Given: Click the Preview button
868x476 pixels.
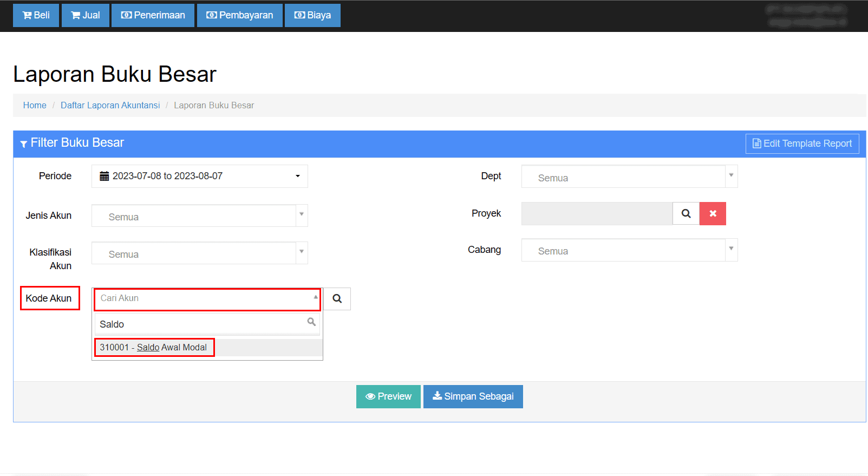Looking at the screenshot, I should click(388, 396).
